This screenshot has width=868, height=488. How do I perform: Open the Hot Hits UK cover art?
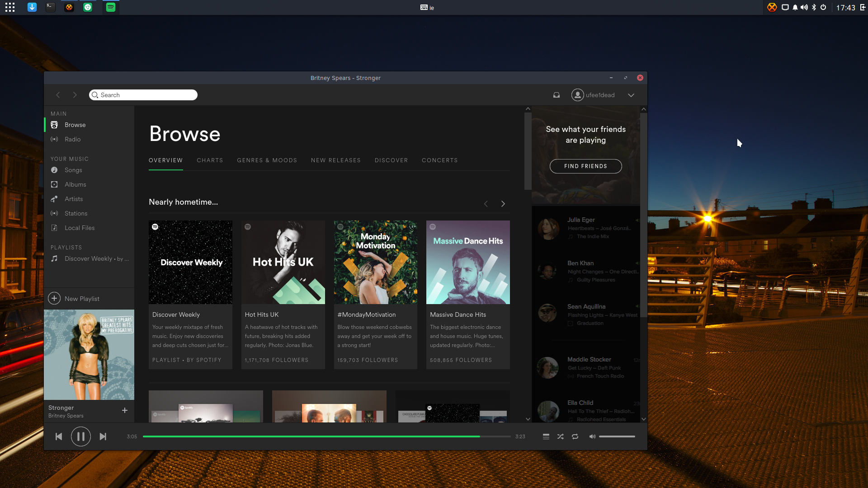point(283,262)
